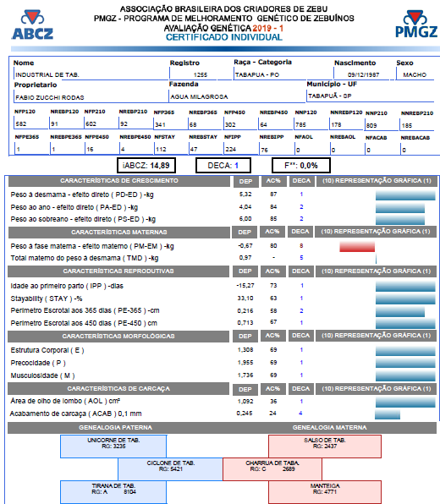Click the DECA: 1 box

tap(223, 166)
